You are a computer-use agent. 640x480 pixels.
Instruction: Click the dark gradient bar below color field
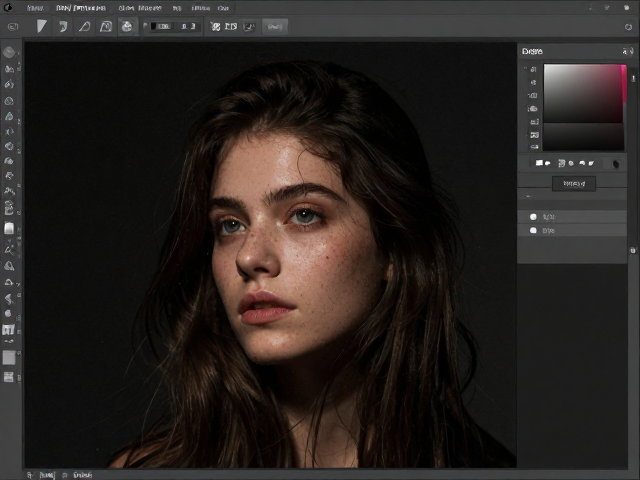pyautogui.click(x=583, y=138)
